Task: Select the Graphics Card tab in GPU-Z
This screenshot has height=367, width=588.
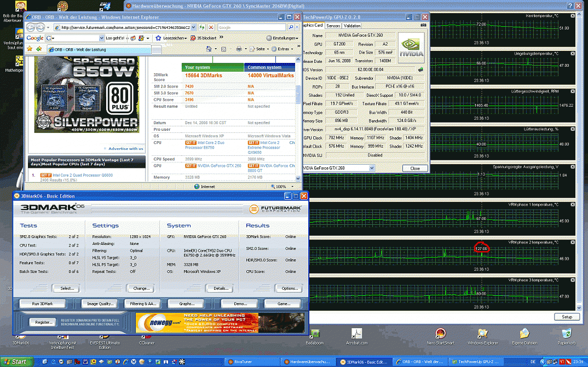Action: pyautogui.click(x=313, y=26)
